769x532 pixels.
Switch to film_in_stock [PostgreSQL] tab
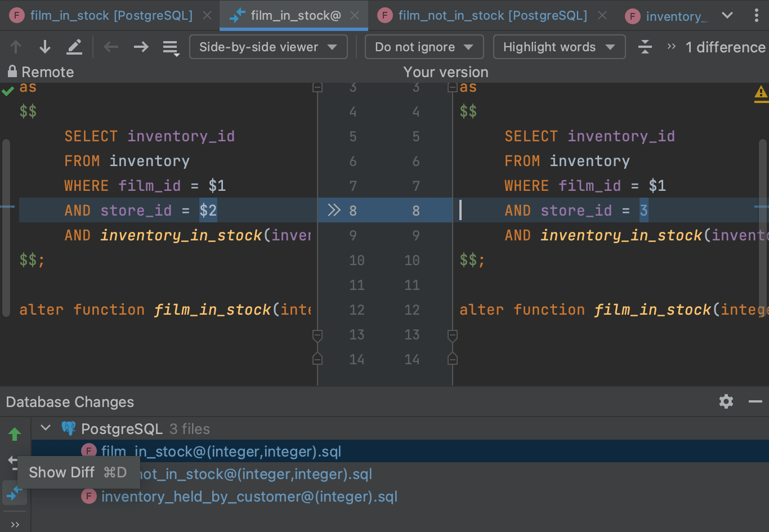pos(111,16)
